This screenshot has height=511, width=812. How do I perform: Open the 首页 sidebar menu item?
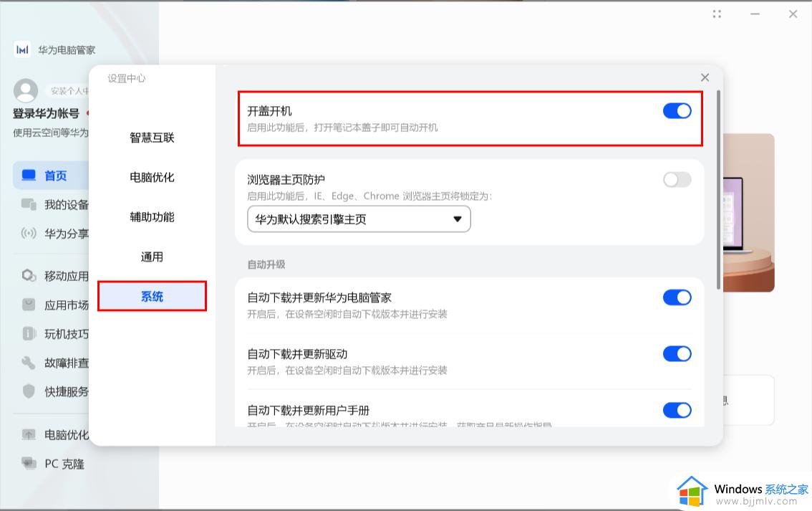[x=51, y=176]
